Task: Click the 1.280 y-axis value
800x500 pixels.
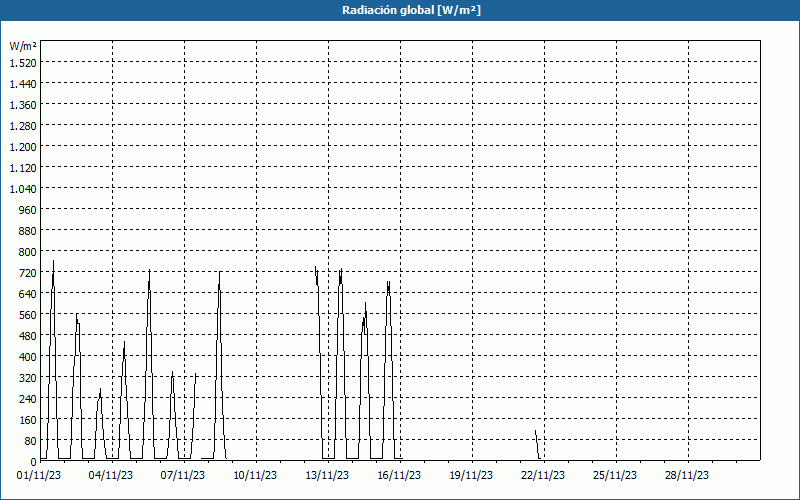Action: click(x=23, y=126)
